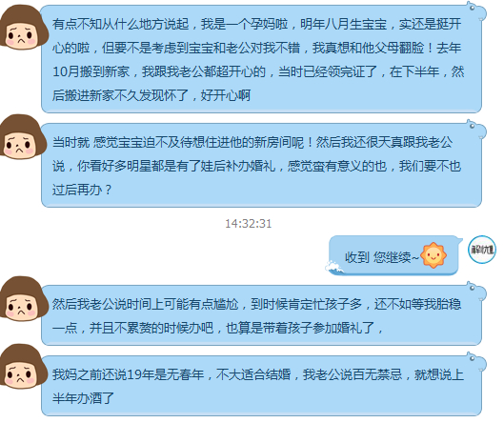Click the first bubble's corner ornament
Screen dimensions: 504x423
pos(476,10)
